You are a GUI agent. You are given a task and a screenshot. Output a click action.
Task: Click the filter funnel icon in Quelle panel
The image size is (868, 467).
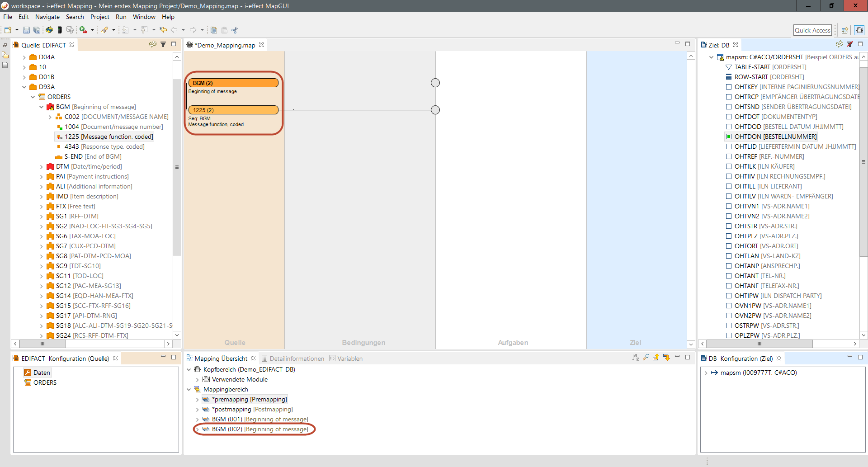(x=163, y=44)
